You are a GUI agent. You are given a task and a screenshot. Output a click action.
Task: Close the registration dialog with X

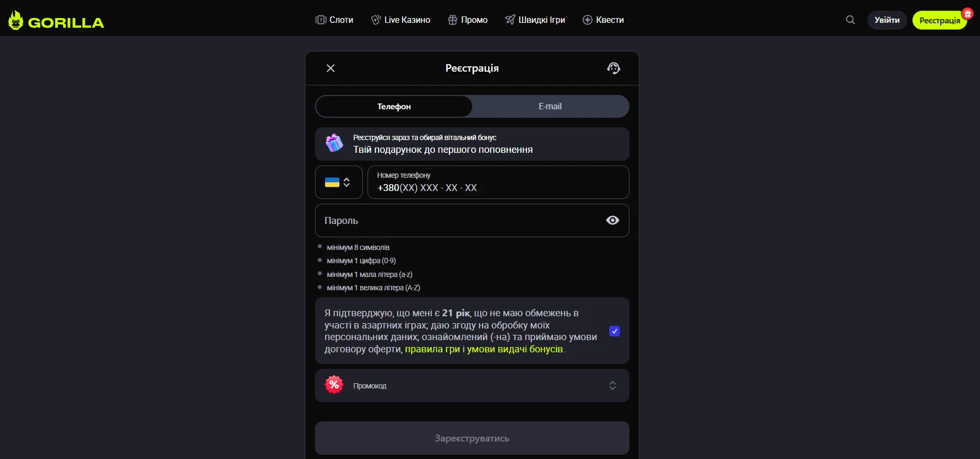pos(330,68)
